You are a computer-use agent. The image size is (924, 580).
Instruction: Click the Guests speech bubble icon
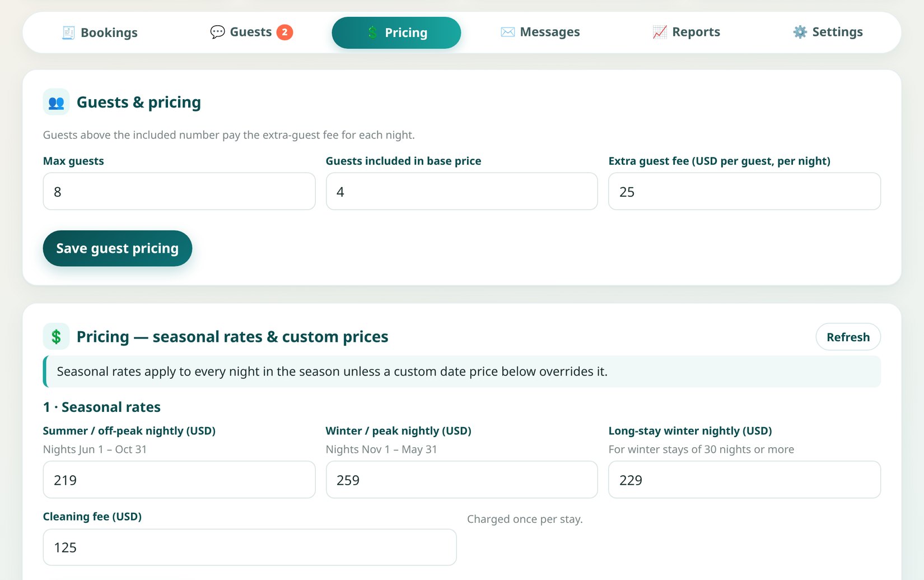217,32
